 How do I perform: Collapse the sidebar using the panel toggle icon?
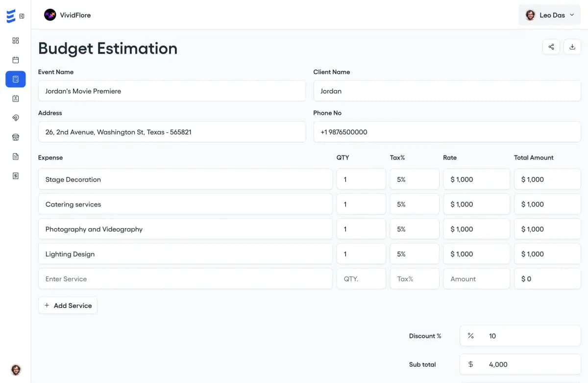coord(22,15)
